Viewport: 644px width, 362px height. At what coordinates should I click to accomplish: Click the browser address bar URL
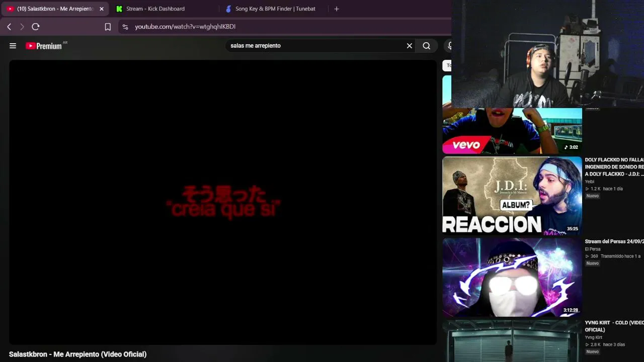[x=185, y=27]
